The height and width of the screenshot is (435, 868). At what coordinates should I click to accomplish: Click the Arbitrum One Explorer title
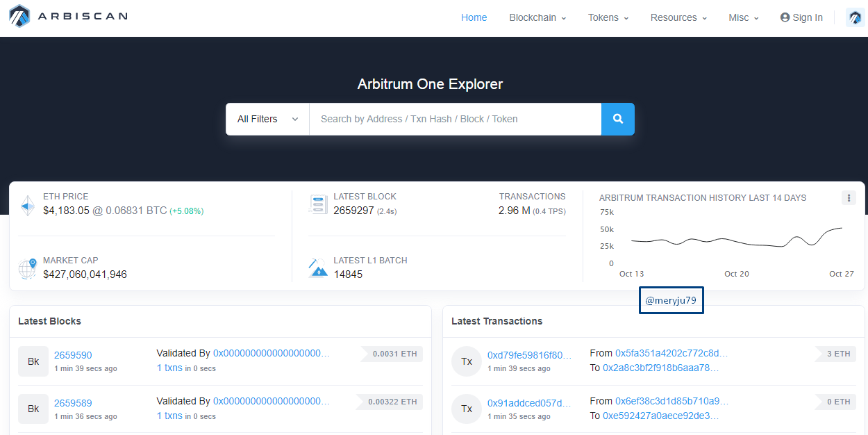[430, 84]
